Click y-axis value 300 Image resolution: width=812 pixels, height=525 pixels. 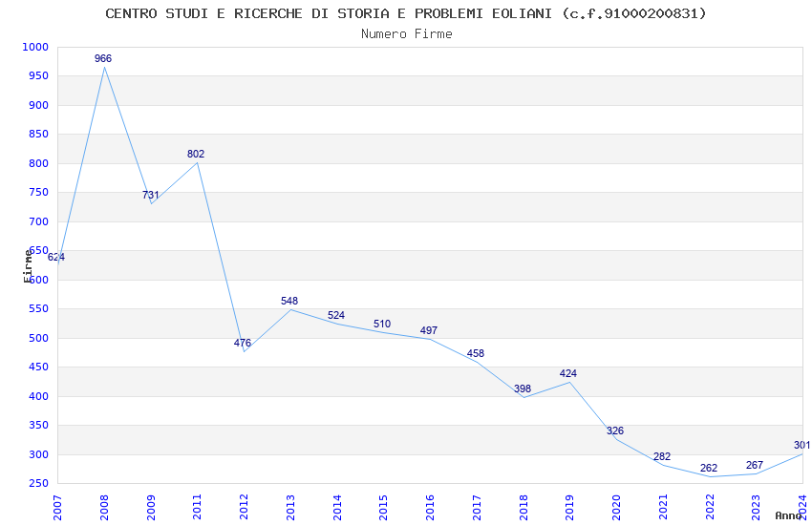[x=38, y=454]
